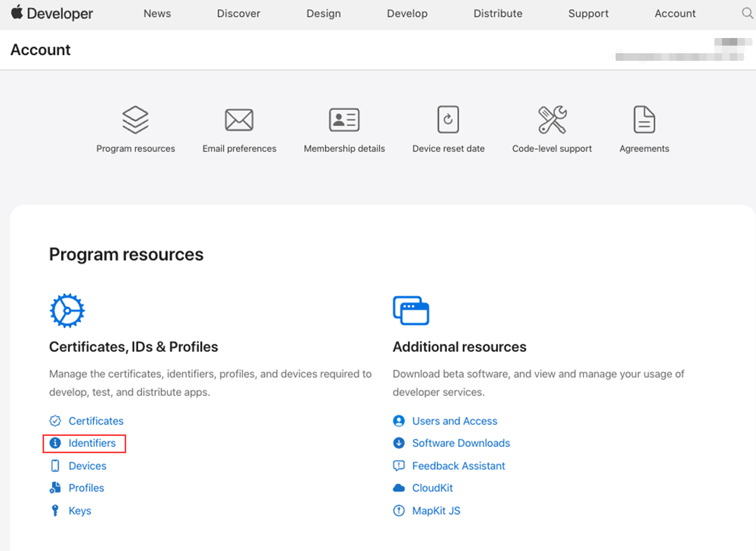Viewport: 756px width, 551px height.
Task: Open the Discover menu
Action: 239,14
